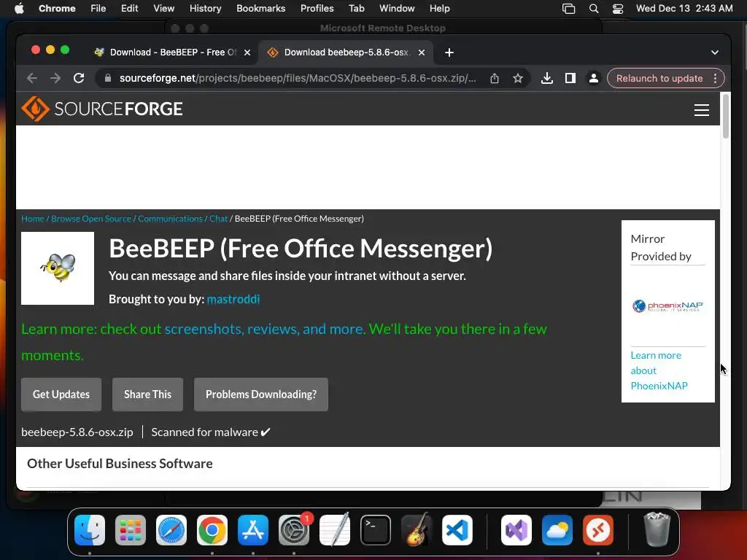The image size is (747, 560).
Task: Open the View menu
Action: [164, 9]
